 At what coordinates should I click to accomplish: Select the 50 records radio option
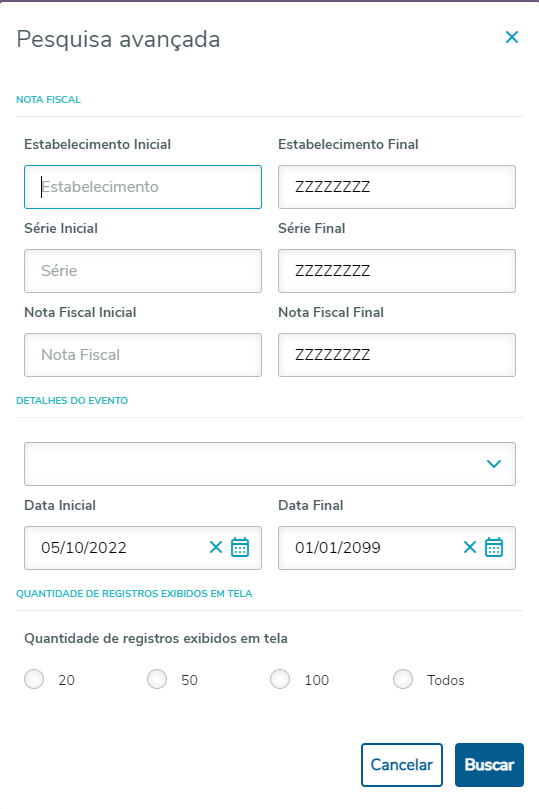[157, 679]
